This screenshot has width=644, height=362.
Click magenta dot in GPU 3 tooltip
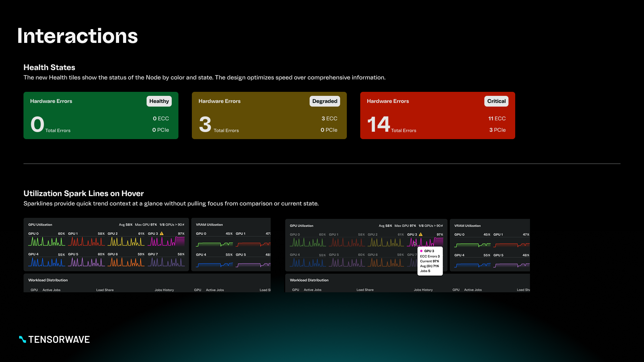coord(421,251)
